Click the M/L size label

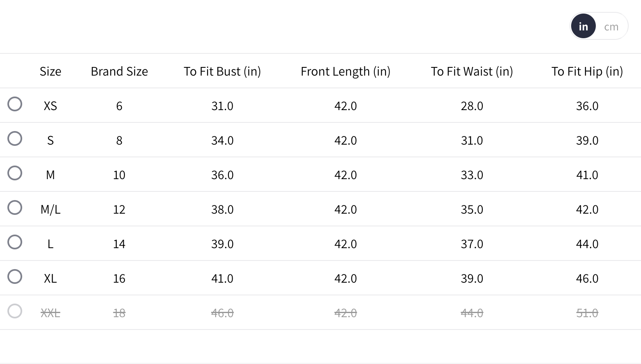51,210
